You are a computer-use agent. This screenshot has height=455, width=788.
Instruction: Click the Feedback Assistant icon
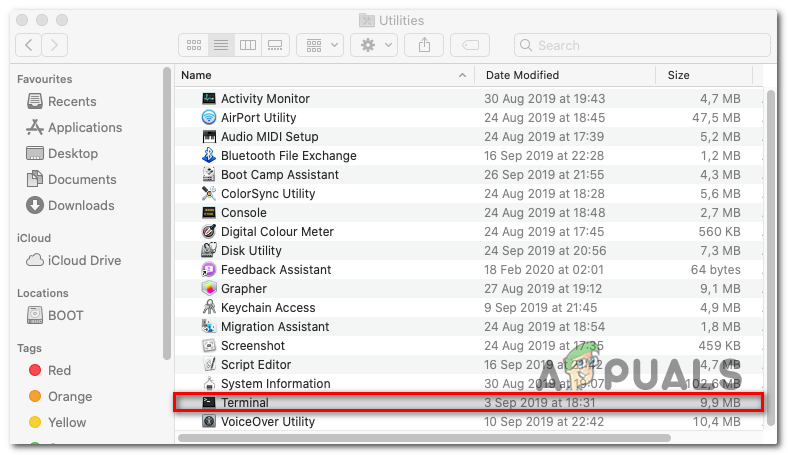tap(209, 269)
